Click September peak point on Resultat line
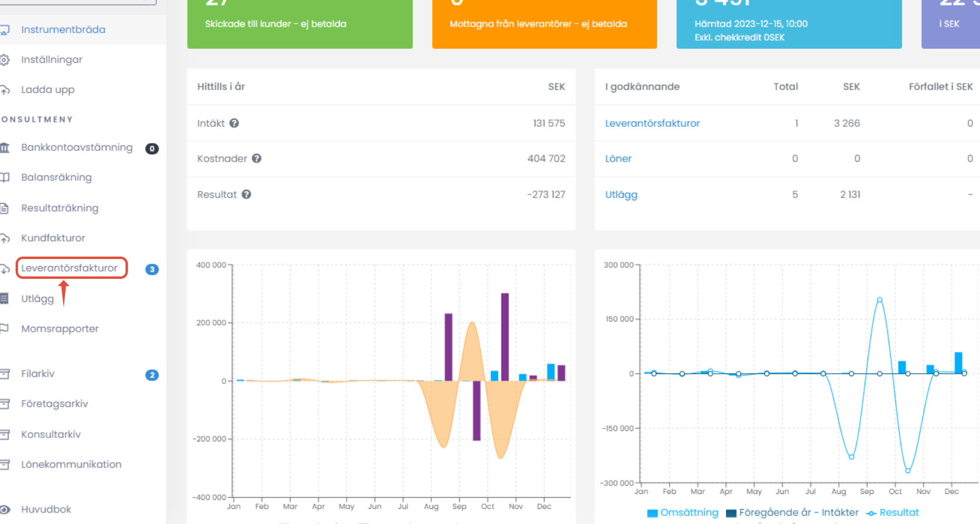 (x=880, y=300)
